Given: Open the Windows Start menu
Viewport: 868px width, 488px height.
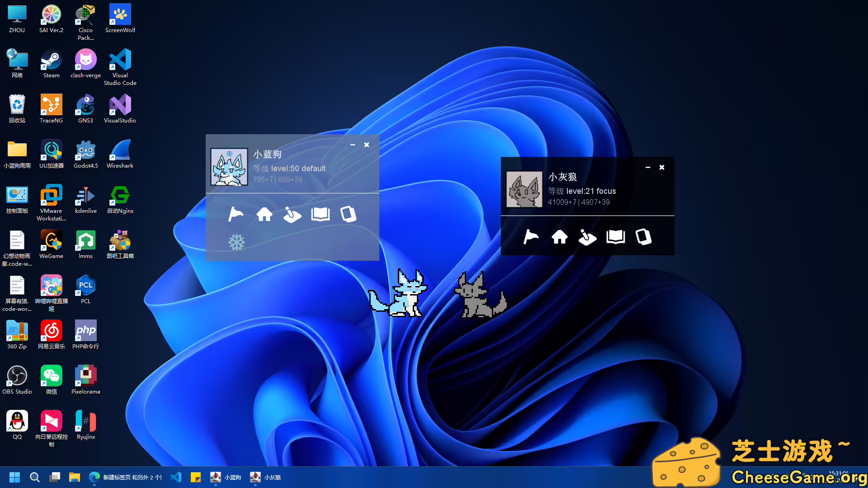Looking at the screenshot, I should point(14,477).
